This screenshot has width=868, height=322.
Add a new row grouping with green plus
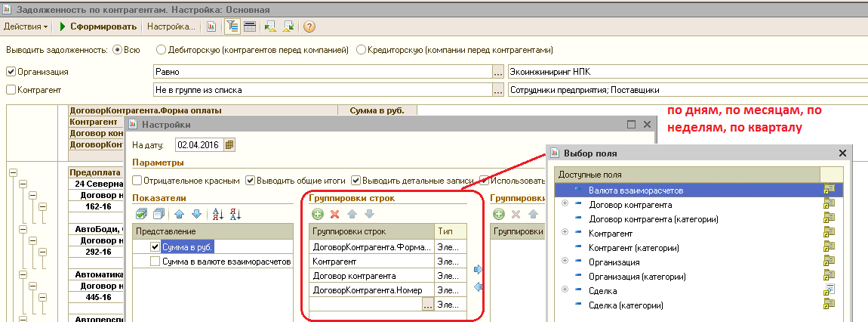(318, 215)
